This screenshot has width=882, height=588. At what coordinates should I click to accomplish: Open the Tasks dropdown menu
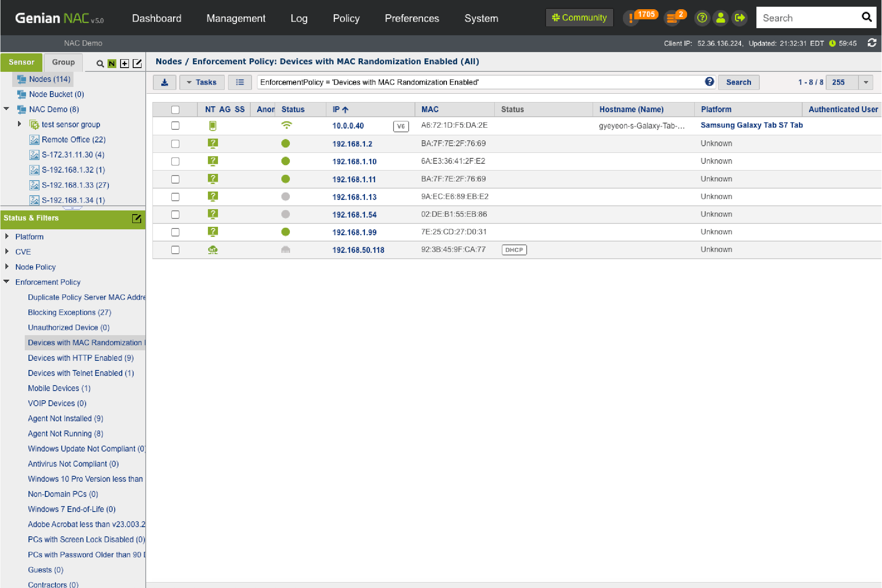coord(202,82)
